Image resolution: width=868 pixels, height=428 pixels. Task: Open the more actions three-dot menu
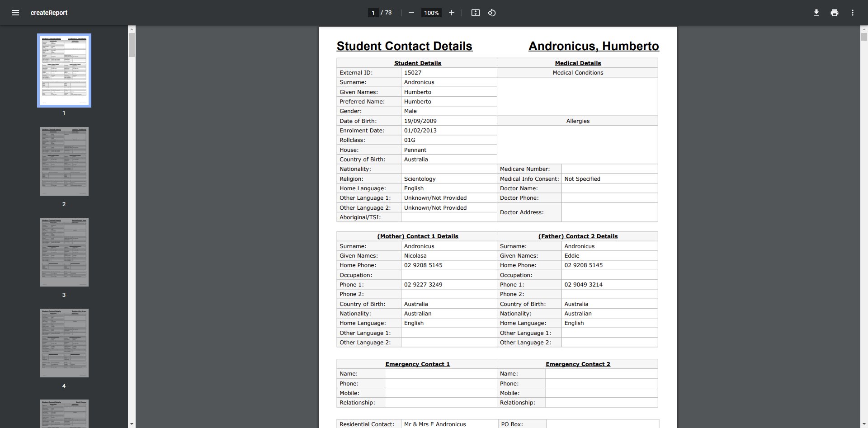point(852,13)
